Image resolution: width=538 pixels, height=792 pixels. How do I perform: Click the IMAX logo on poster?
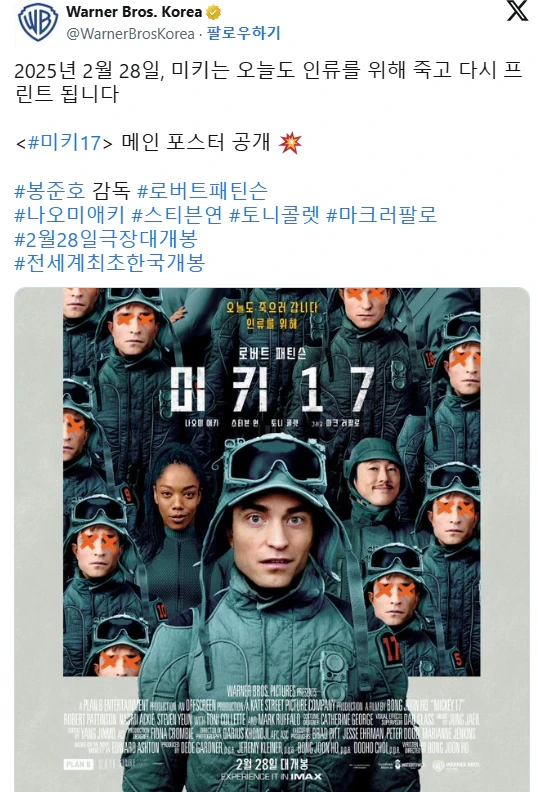pyautogui.click(x=305, y=776)
